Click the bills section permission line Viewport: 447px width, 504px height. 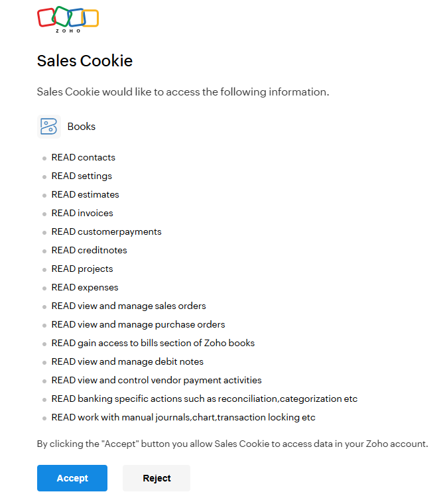click(153, 344)
